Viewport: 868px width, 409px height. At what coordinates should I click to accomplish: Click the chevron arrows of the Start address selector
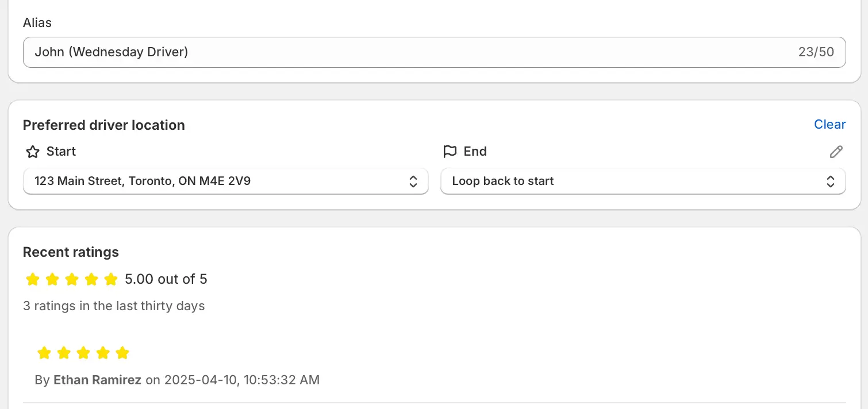pos(413,182)
